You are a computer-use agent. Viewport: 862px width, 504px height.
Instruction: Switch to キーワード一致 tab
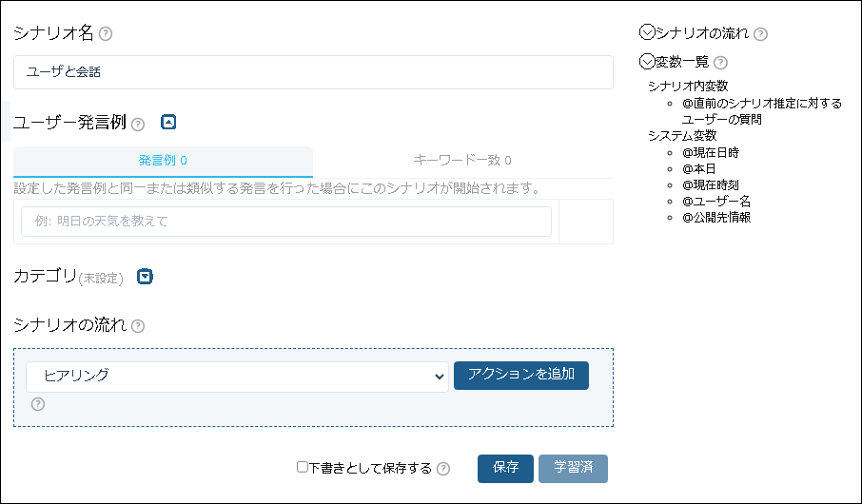point(462,161)
